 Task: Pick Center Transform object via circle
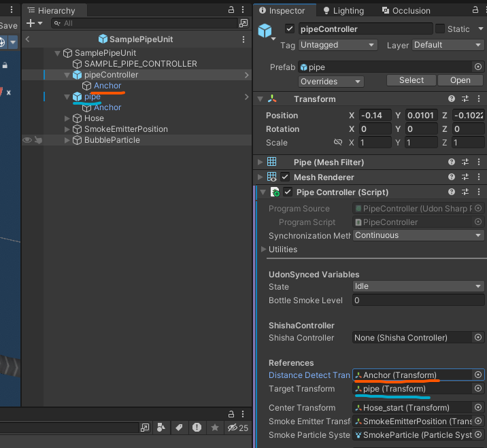click(478, 408)
